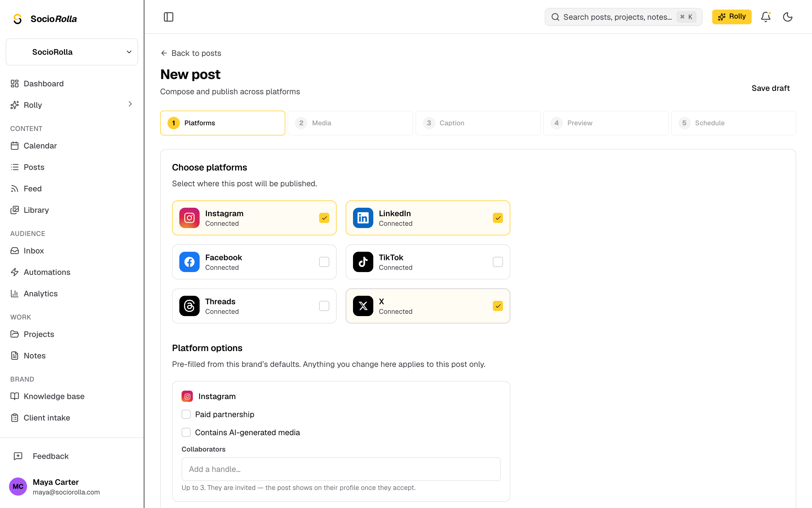The image size is (812, 508).
Task: Open Knowledge base in the sidebar
Action: coord(72,396)
